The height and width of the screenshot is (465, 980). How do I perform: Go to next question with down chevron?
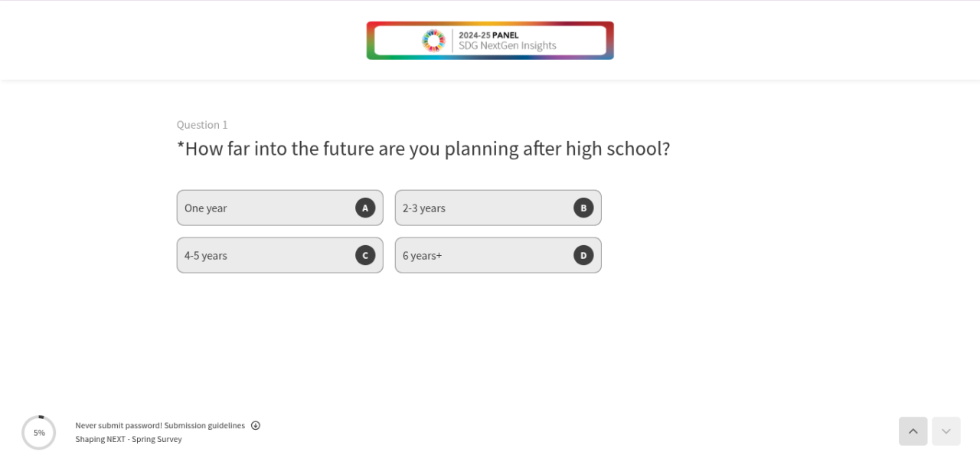coord(946,431)
